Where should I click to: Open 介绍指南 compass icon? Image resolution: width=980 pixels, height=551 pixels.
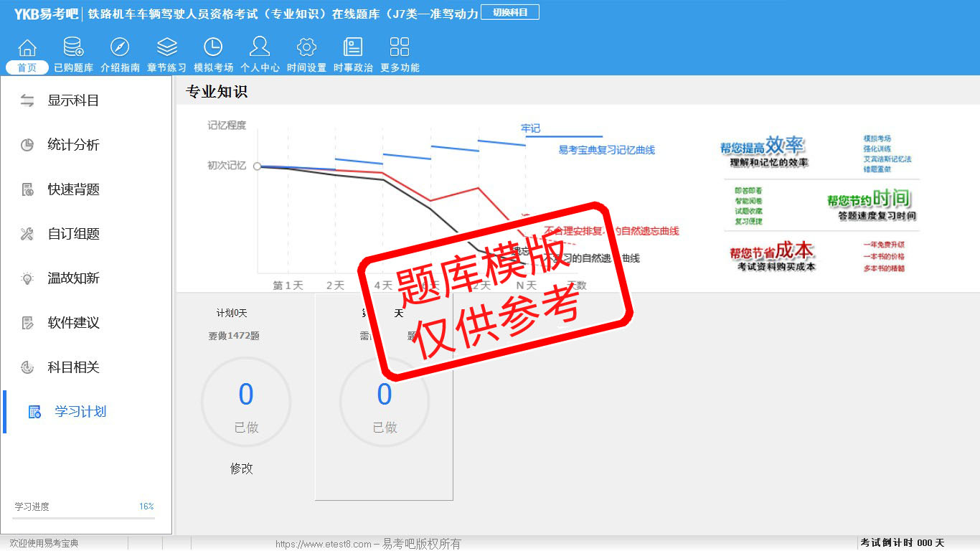[120, 48]
